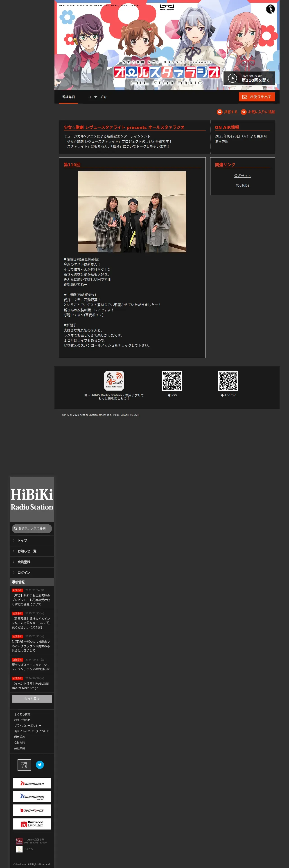Click the JASRAC license badge
The width and height of the screenshot is (289, 868).
click(20, 841)
